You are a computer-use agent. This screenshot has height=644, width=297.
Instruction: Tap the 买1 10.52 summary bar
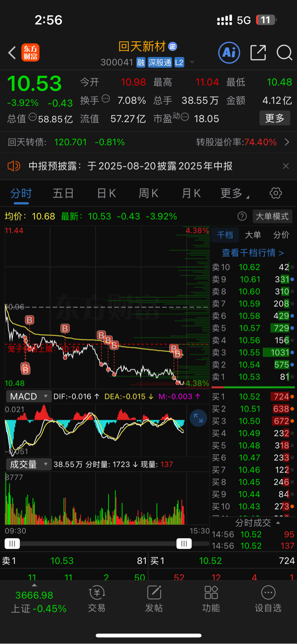point(223,561)
